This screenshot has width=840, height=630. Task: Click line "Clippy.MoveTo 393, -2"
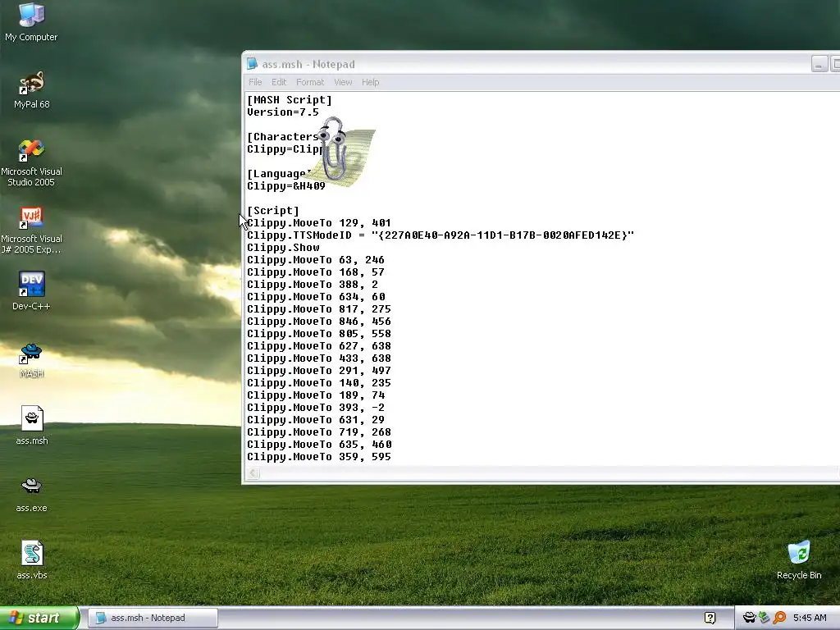pyautogui.click(x=316, y=408)
